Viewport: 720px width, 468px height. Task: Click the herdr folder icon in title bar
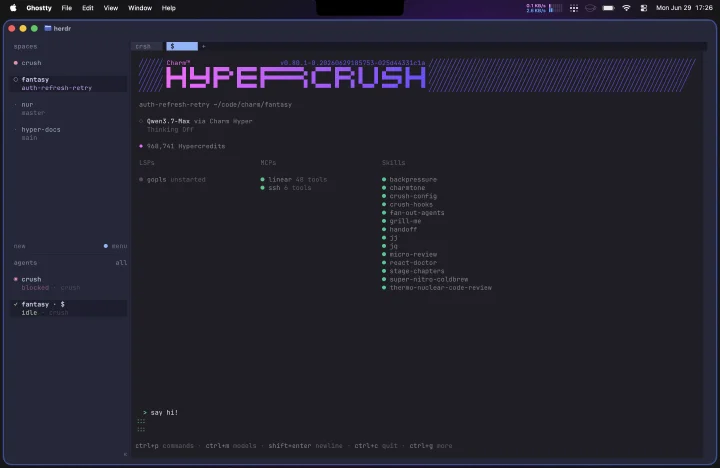click(48, 28)
